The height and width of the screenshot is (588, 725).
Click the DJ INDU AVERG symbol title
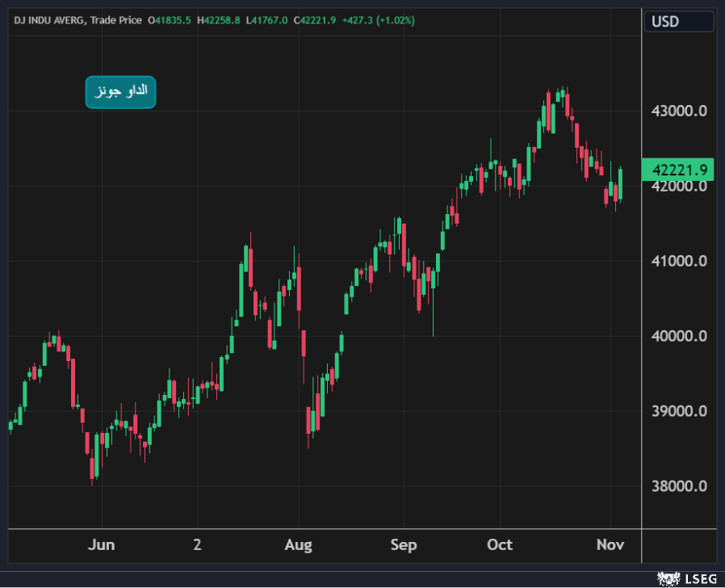click(x=50, y=20)
